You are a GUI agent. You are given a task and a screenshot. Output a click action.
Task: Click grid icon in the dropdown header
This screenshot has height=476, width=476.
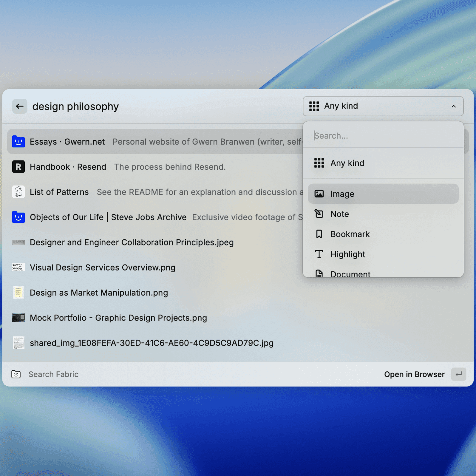pyautogui.click(x=314, y=106)
